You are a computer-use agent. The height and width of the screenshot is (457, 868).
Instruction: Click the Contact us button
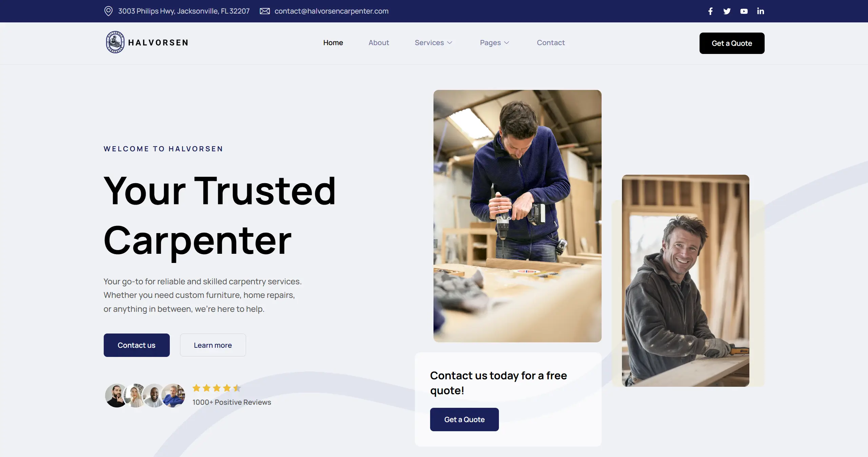coord(136,345)
